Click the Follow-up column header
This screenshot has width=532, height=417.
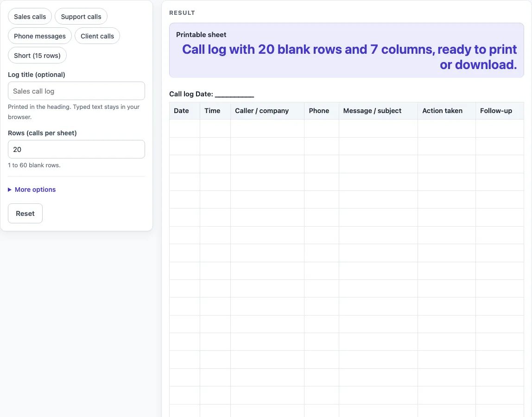tap(500, 111)
